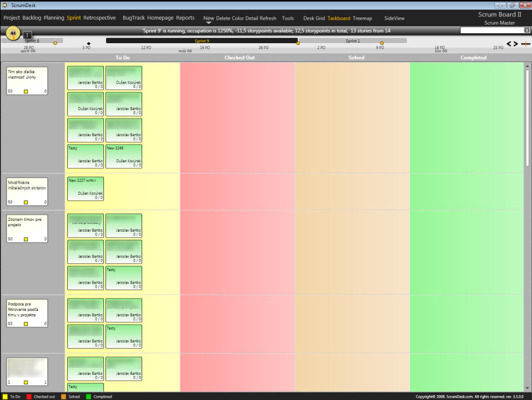Switch to Grid view
This screenshot has width=532, height=400.
coord(320,18)
